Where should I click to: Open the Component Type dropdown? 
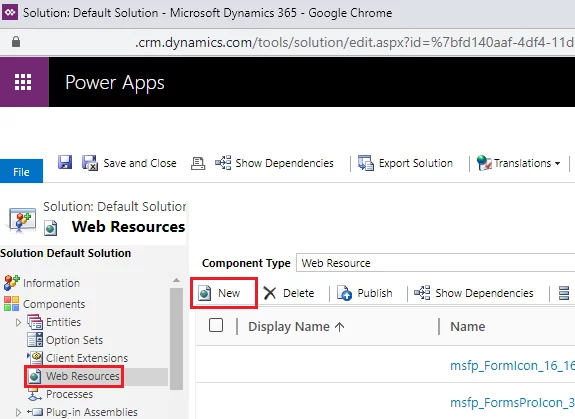click(435, 263)
